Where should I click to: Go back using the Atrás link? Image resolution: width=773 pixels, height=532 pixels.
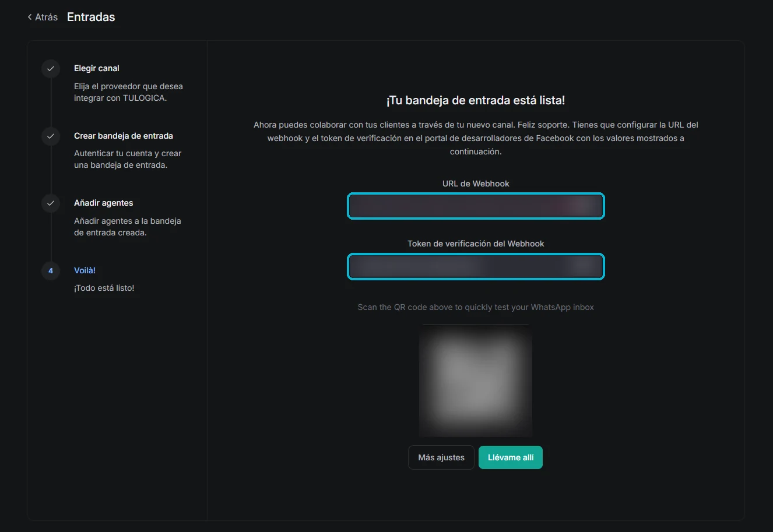pyautogui.click(x=43, y=17)
